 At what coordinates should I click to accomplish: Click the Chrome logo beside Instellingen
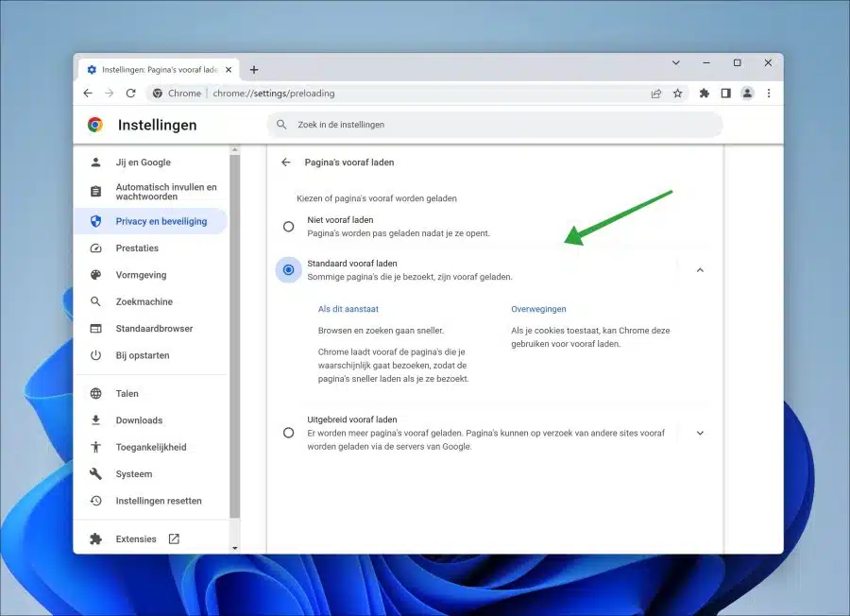coord(95,125)
